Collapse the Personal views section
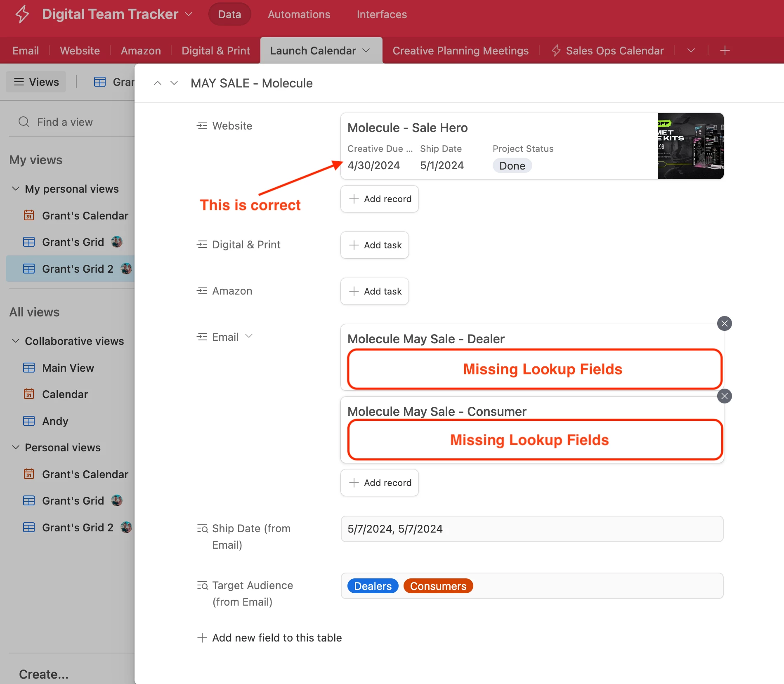This screenshot has height=684, width=784. [x=16, y=447]
